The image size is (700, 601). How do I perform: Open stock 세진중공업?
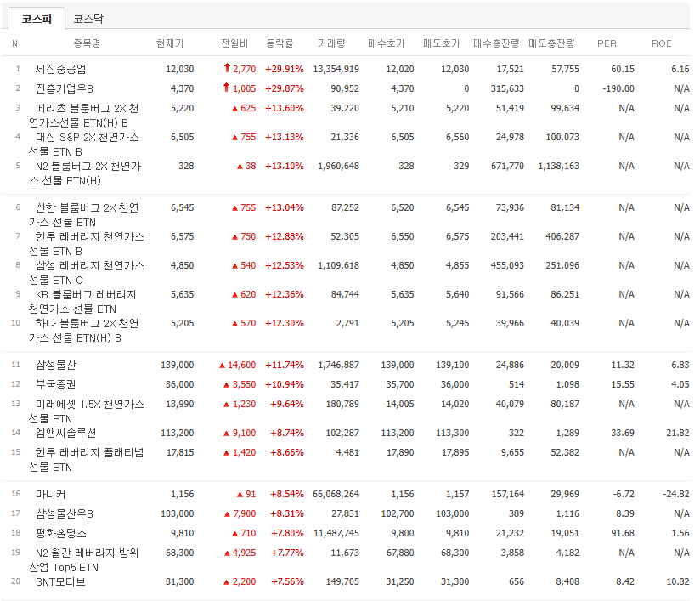point(60,69)
